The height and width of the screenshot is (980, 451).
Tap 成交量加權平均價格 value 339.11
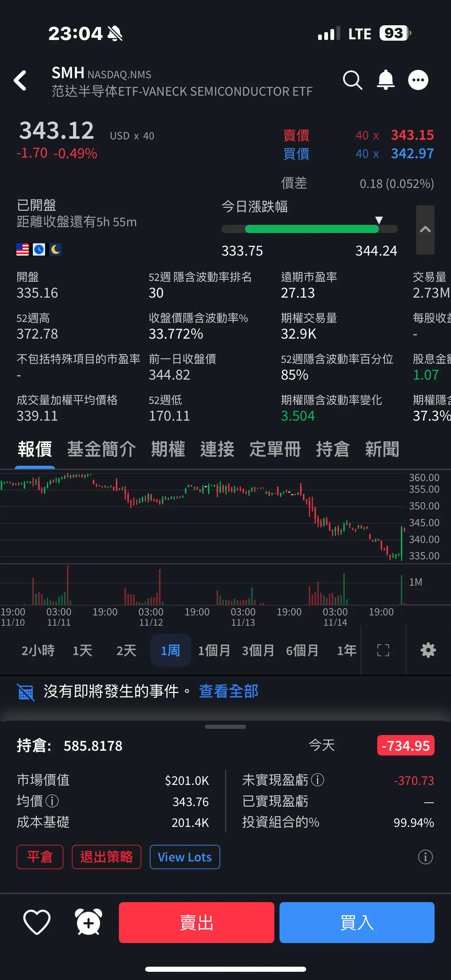pyautogui.click(x=37, y=416)
